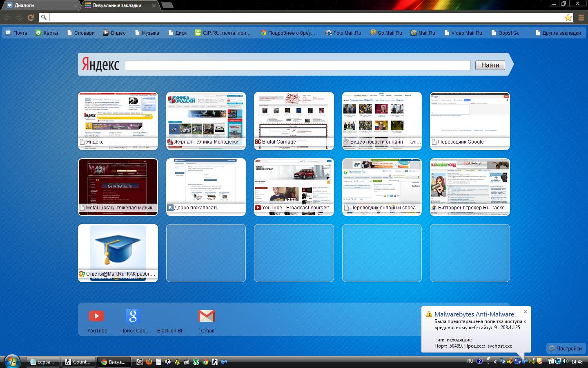Image resolution: width=588 pixels, height=368 pixels.
Task: Open the Go.Mail.Ru bookmark
Action: pos(386,33)
